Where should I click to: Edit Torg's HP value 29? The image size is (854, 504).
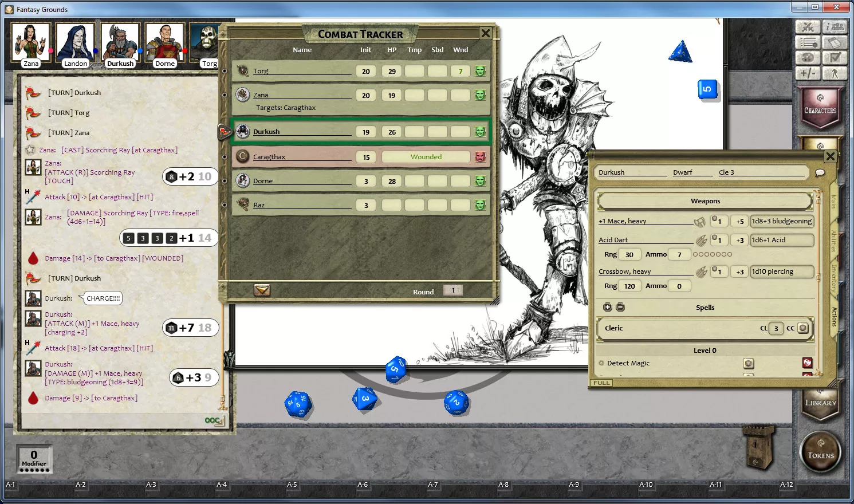[x=392, y=71]
